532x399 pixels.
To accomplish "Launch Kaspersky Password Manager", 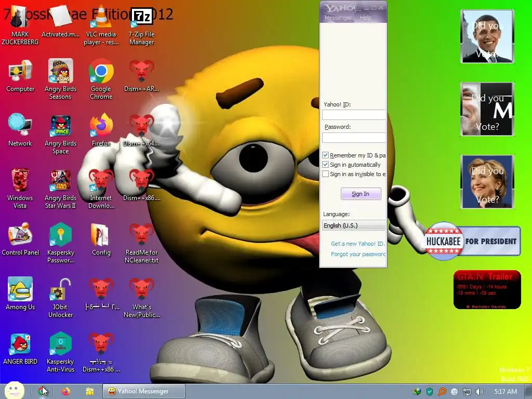I will click(x=60, y=243).
